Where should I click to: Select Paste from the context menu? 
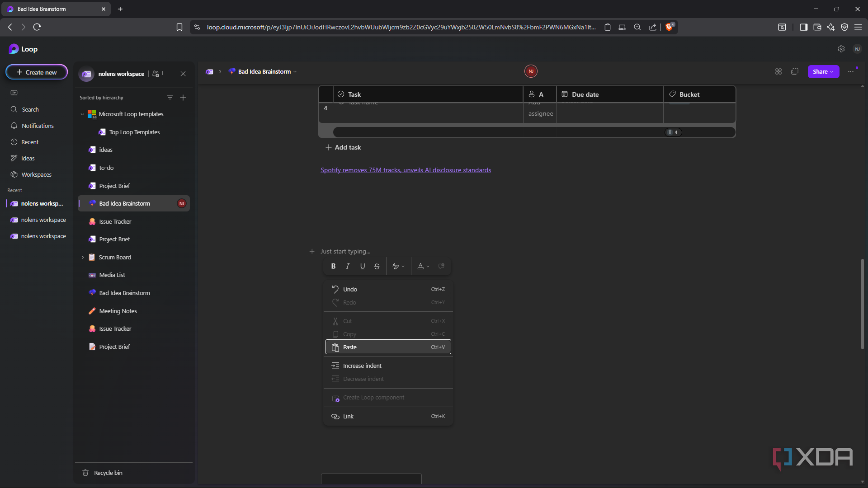point(388,347)
